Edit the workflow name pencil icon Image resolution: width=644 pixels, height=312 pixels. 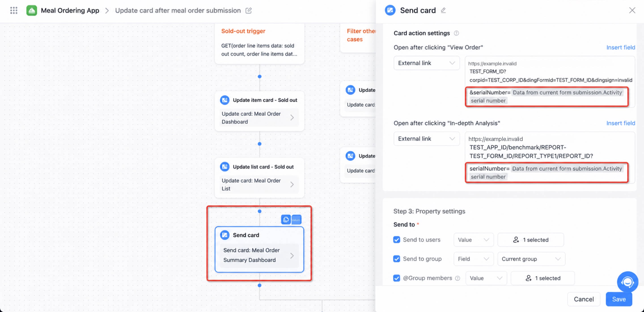point(248,11)
